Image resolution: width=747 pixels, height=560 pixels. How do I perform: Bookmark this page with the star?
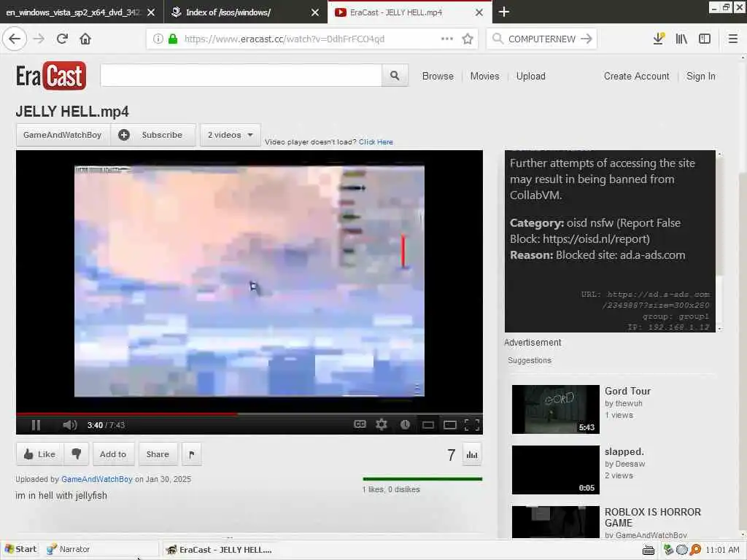click(x=468, y=39)
